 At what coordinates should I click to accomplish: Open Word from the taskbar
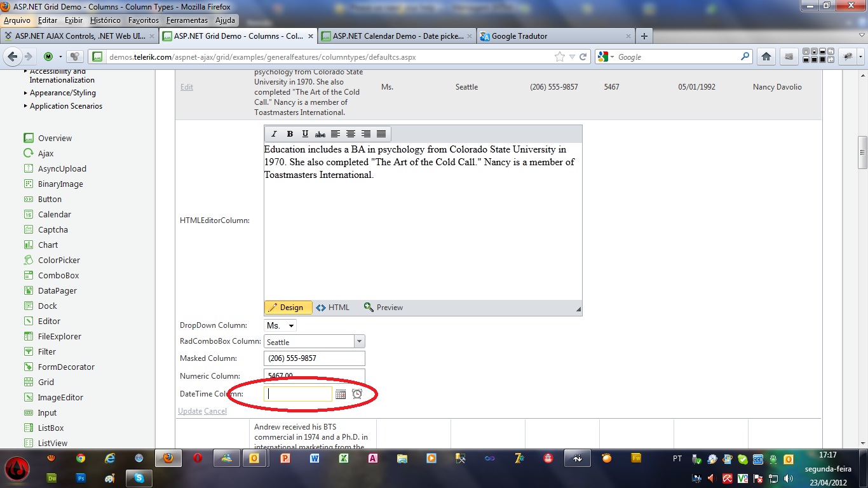(x=315, y=457)
